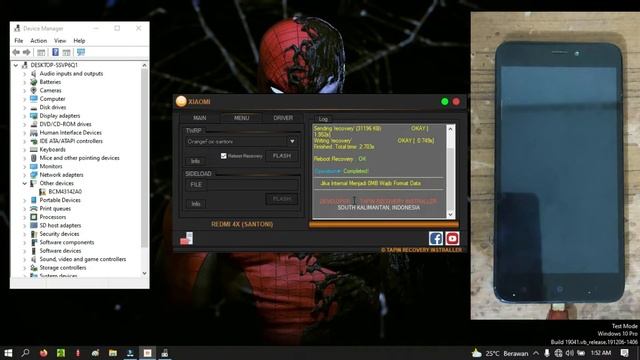Click the round Xiaomi logo icon
This screenshot has width=640, height=360.
click(x=181, y=101)
